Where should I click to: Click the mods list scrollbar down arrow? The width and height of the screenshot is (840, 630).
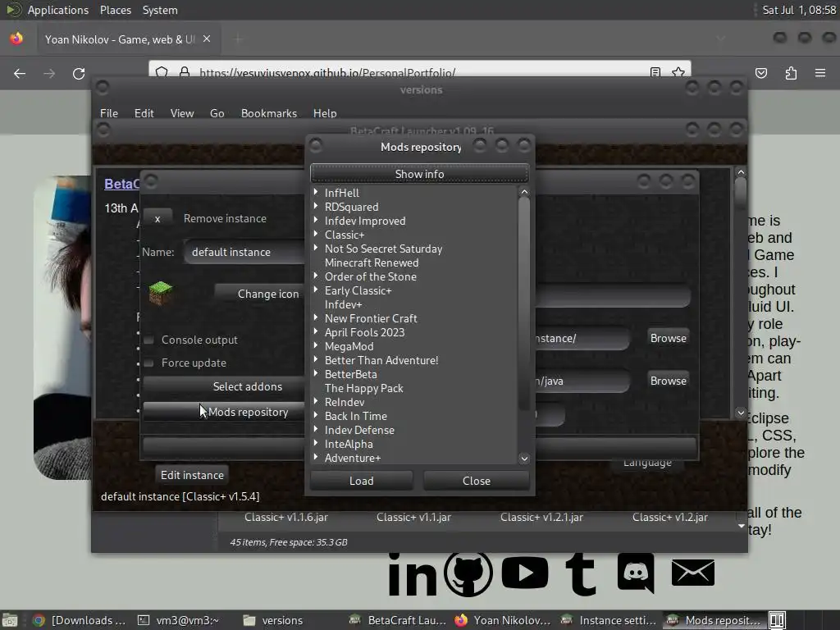524,458
